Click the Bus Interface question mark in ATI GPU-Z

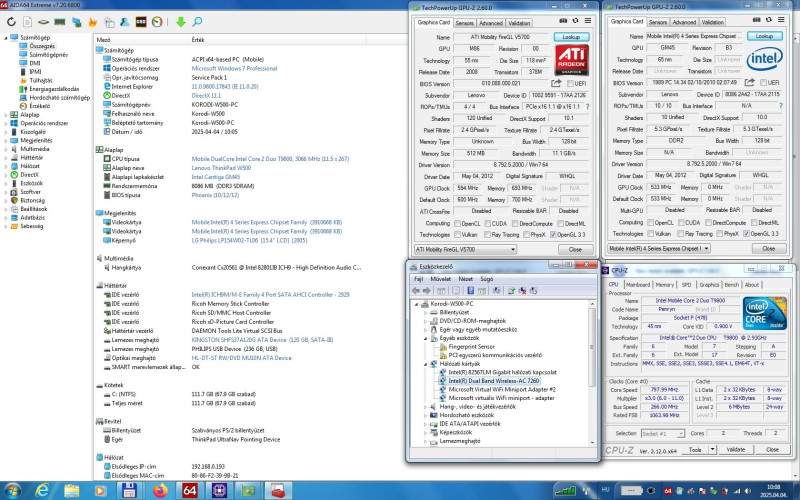pyautogui.click(x=587, y=107)
